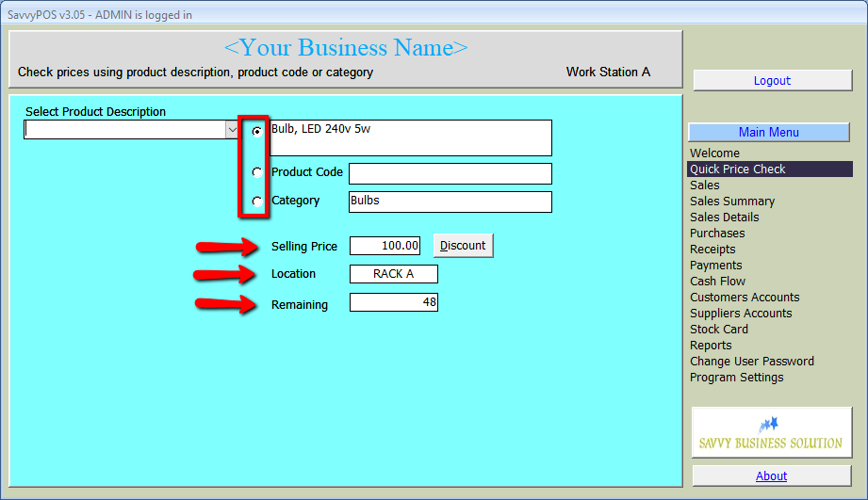Select the product description radio button

pos(257,132)
